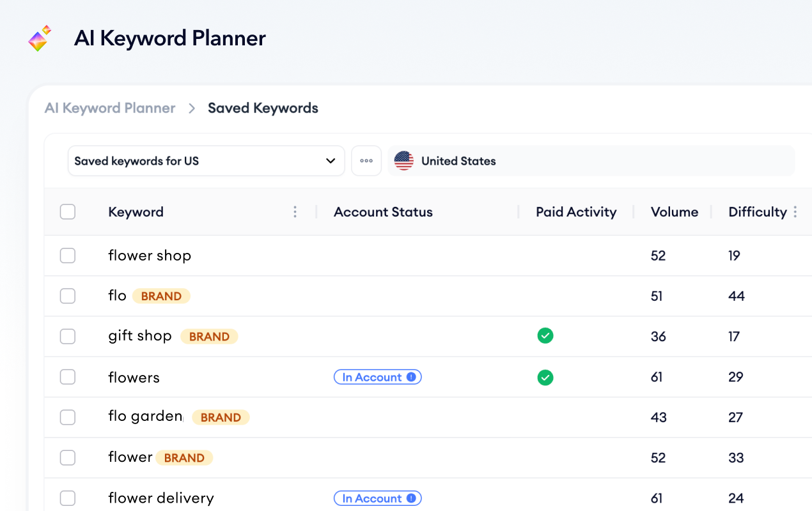Go to AI Keyword Planner breadcrumb
Image resolution: width=812 pixels, height=511 pixels.
(110, 108)
